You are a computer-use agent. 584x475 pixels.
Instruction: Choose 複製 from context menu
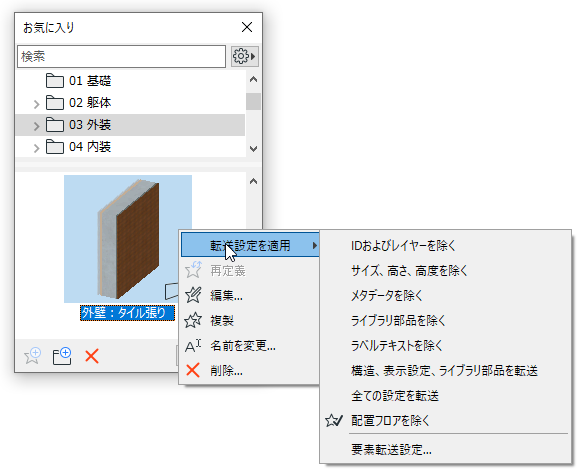(250, 320)
